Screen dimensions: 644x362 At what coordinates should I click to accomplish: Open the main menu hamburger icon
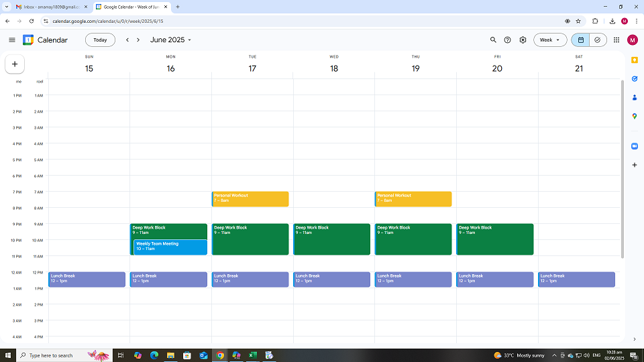pos(12,40)
